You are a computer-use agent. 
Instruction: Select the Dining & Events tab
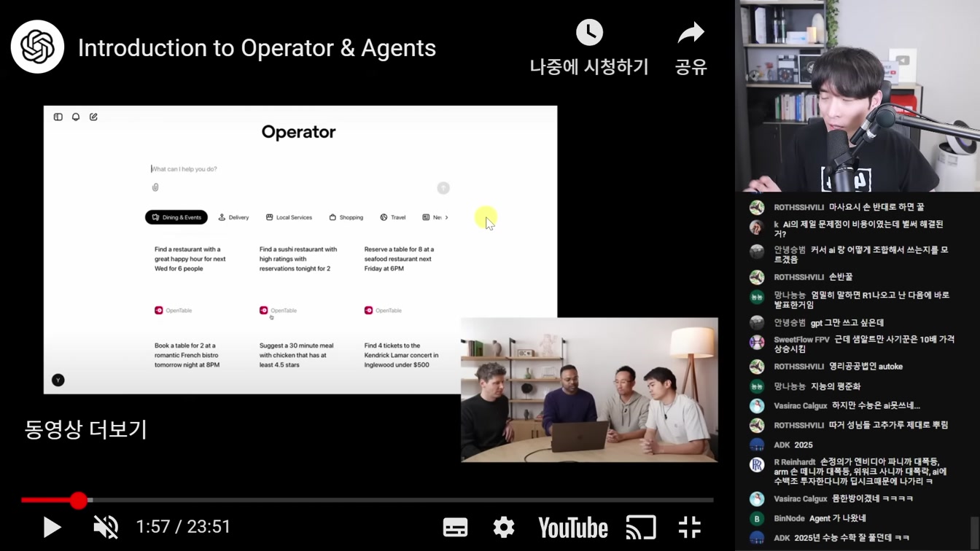(176, 217)
